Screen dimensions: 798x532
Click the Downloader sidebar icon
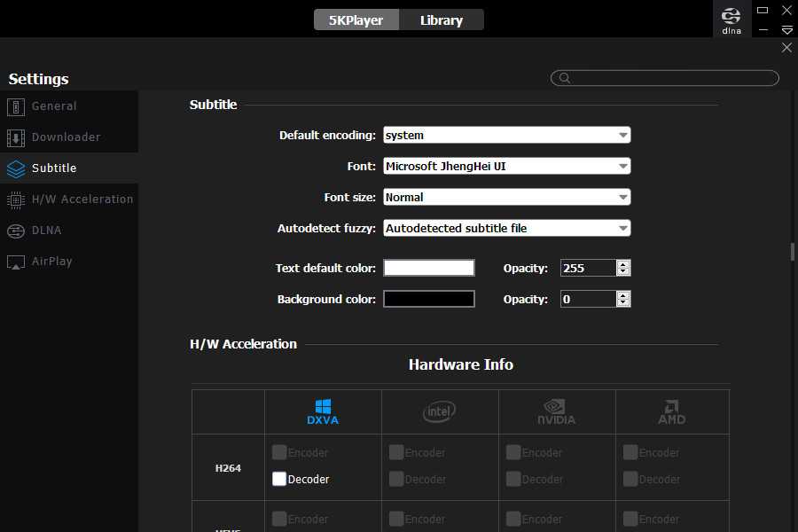coord(16,137)
